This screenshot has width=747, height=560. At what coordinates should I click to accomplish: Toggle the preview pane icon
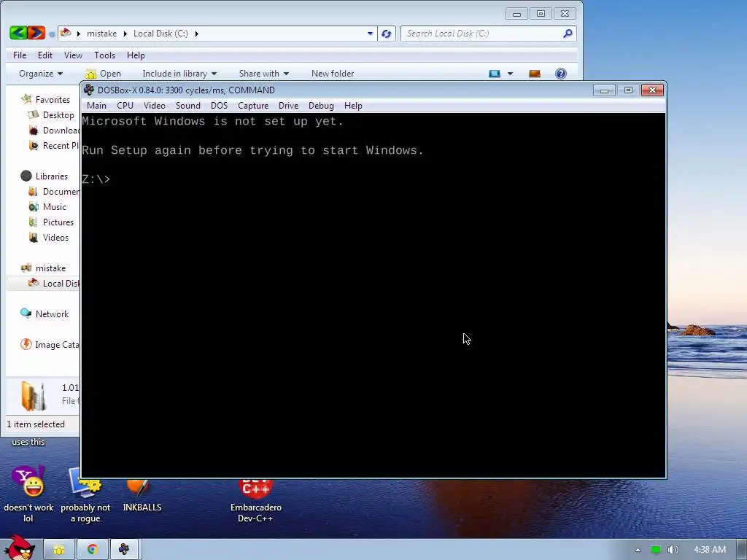coord(535,74)
